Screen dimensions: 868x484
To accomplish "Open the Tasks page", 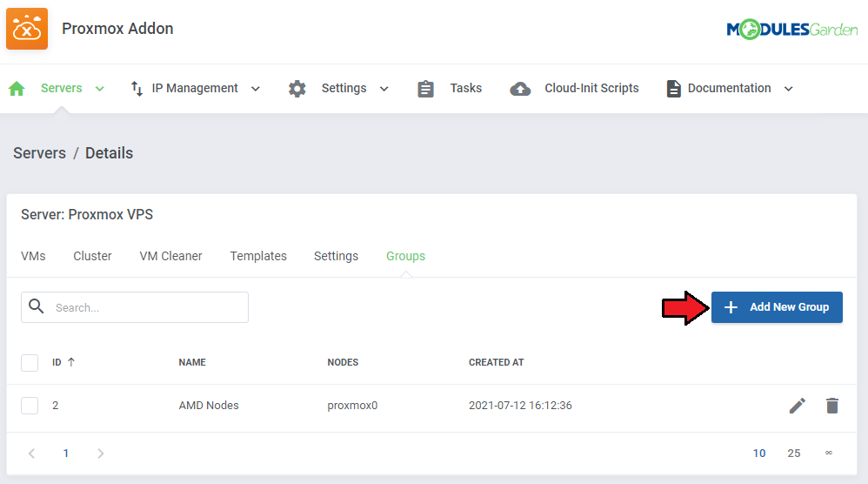I will pos(465,88).
